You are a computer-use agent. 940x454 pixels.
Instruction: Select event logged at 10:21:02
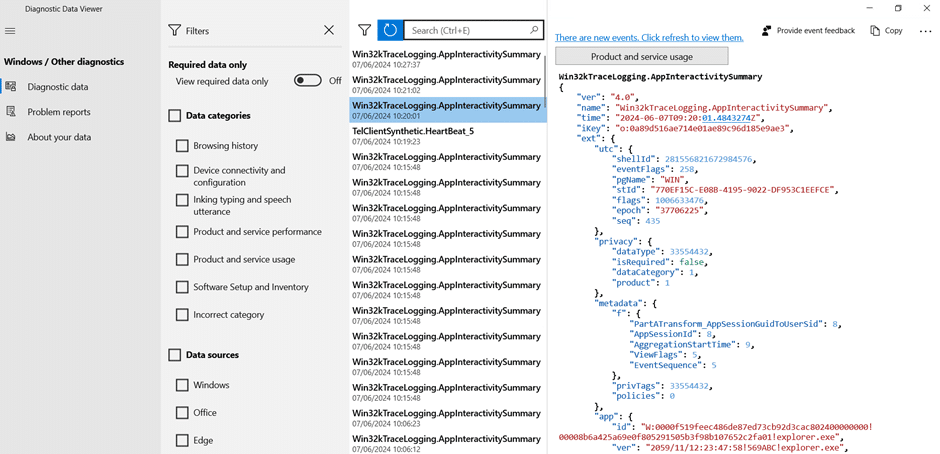[447, 85]
